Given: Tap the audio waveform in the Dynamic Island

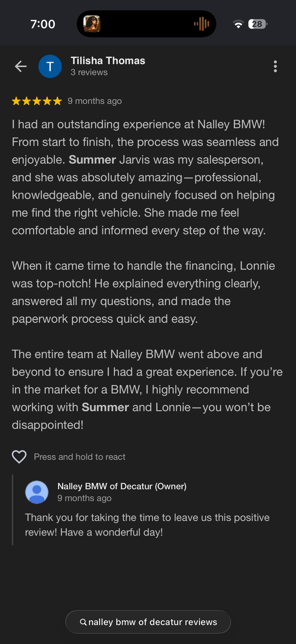Looking at the screenshot, I should click(201, 24).
